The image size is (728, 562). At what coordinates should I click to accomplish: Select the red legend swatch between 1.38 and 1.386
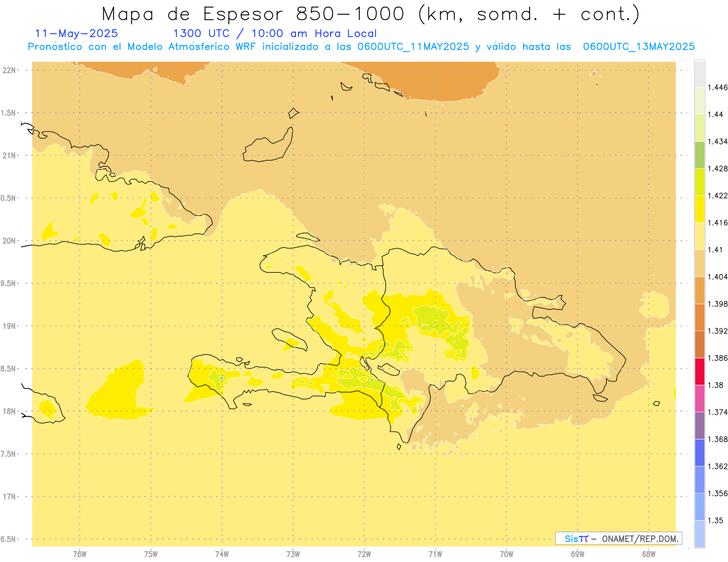[x=699, y=371]
